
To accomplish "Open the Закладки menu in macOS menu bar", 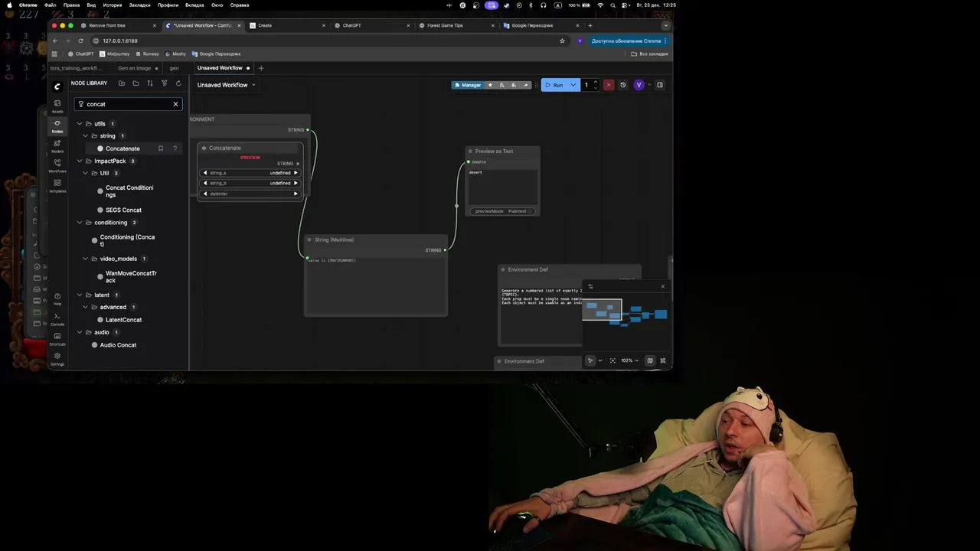I will (139, 5).
